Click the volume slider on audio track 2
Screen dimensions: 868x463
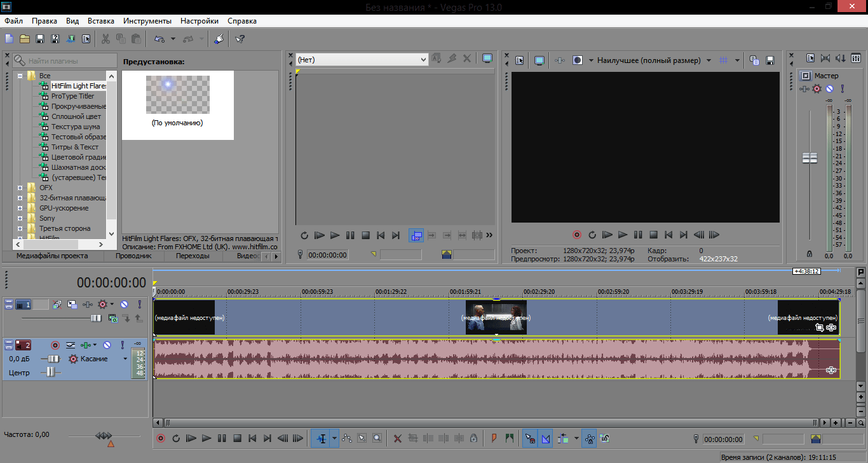(52, 359)
